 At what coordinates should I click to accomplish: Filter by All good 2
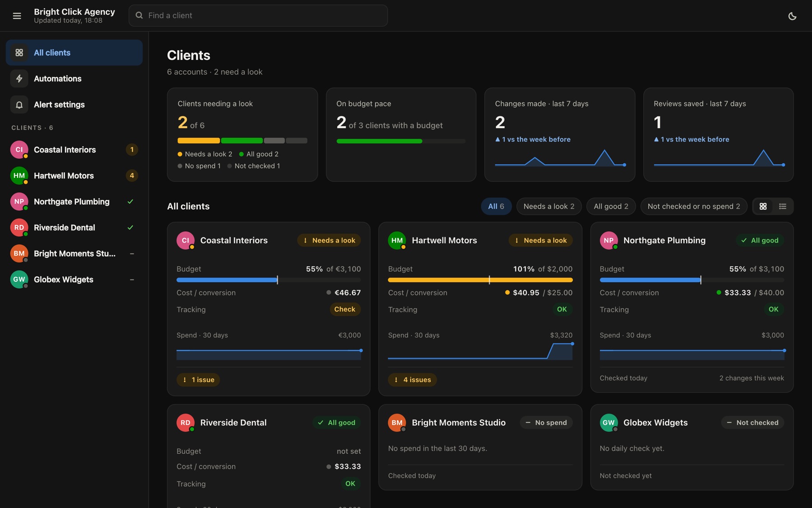611,206
